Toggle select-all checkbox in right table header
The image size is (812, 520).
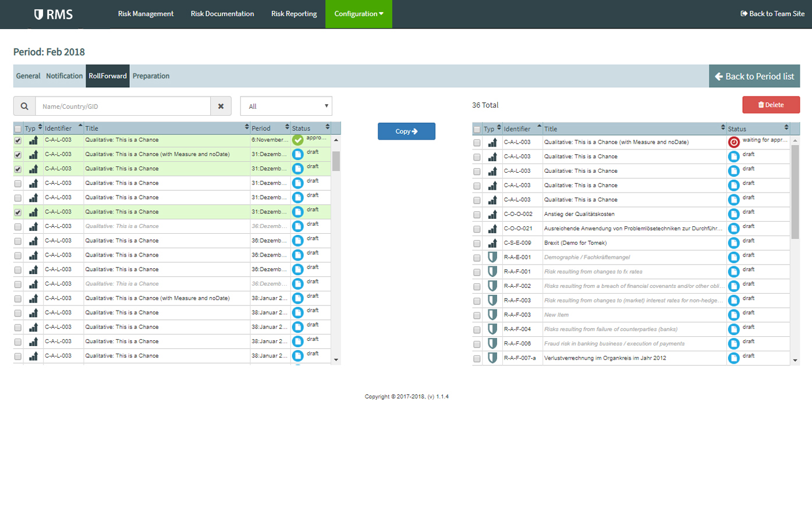point(477,129)
